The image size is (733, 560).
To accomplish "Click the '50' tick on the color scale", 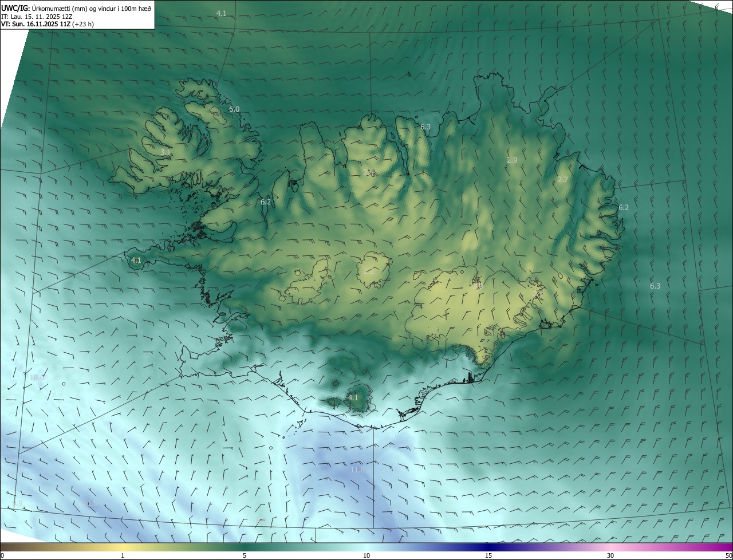I will click(728, 555).
